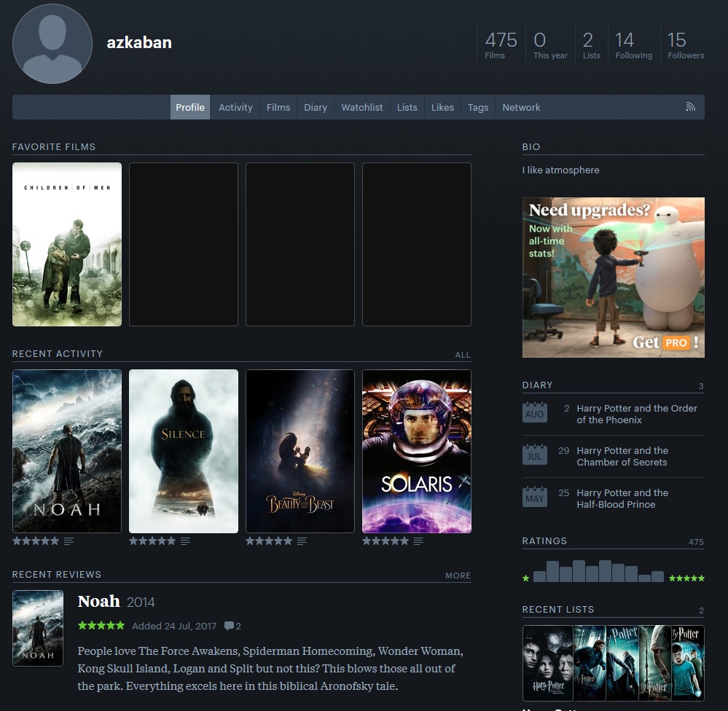View the 15 Followers stat
Screen dimensions: 728x711
pos(686,45)
